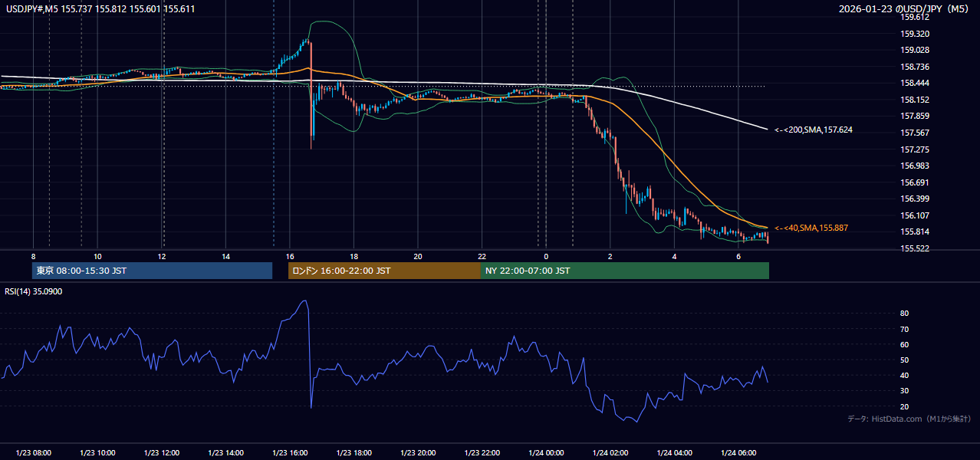The height and width of the screenshot is (460, 980).
Task: Click the hour 22 marker under price chart
Action: tap(482, 256)
